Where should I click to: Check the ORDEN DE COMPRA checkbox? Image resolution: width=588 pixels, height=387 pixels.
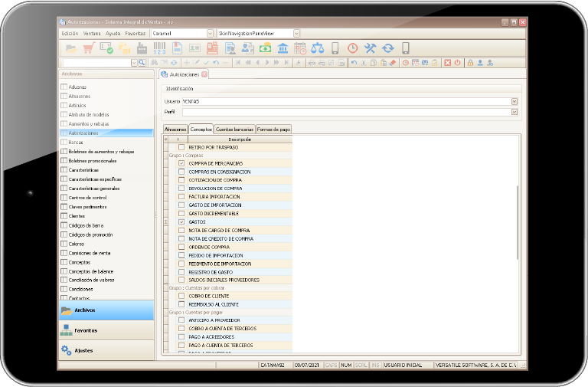coord(181,247)
